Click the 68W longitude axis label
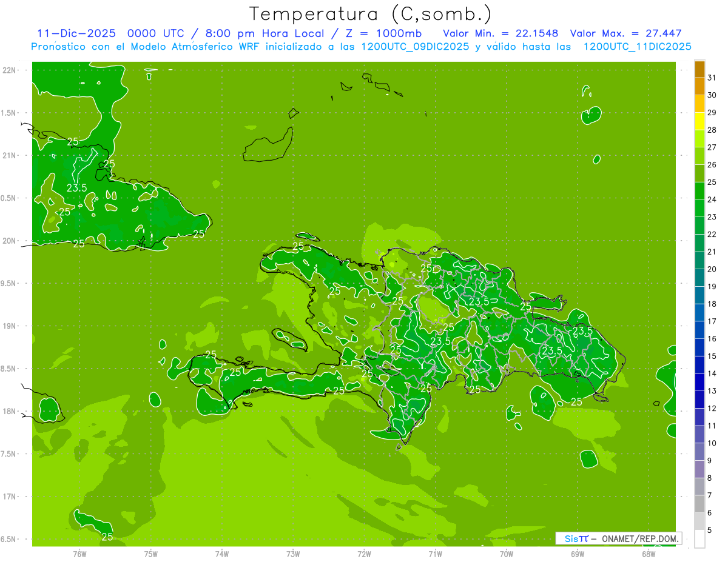Image resolution: width=728 pixels, height=562 pixels. (649, 554)
